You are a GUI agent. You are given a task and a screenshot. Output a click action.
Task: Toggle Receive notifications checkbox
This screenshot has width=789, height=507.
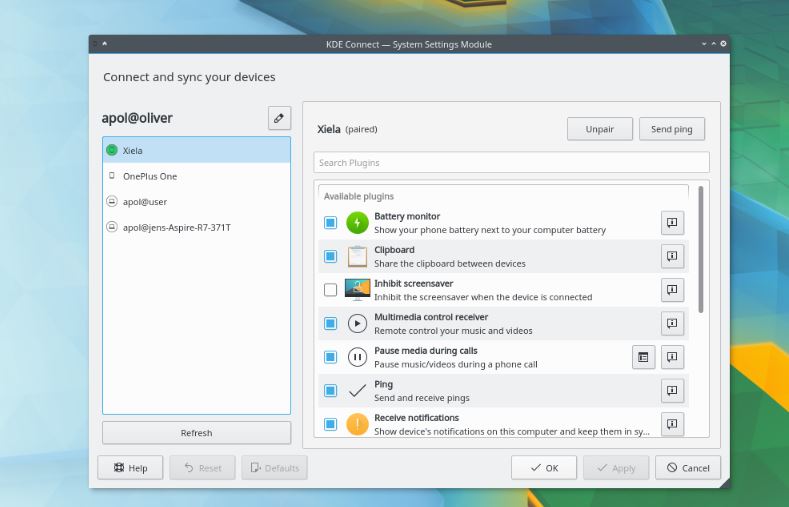pos(331,424)
